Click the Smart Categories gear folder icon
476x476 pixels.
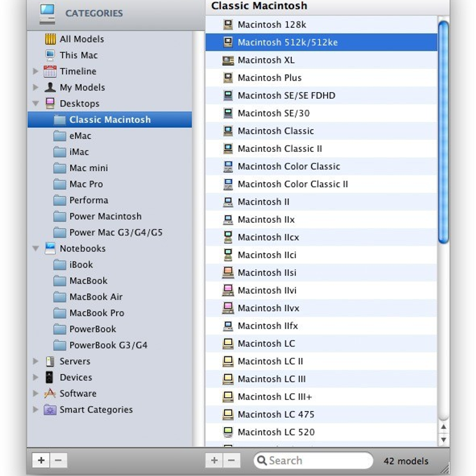coord(50,410)
